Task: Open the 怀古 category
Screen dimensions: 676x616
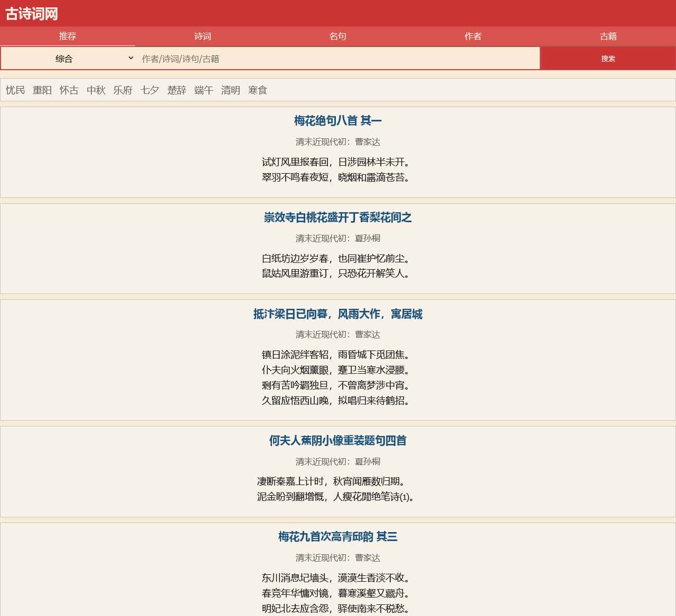Action: click(69, 90)
